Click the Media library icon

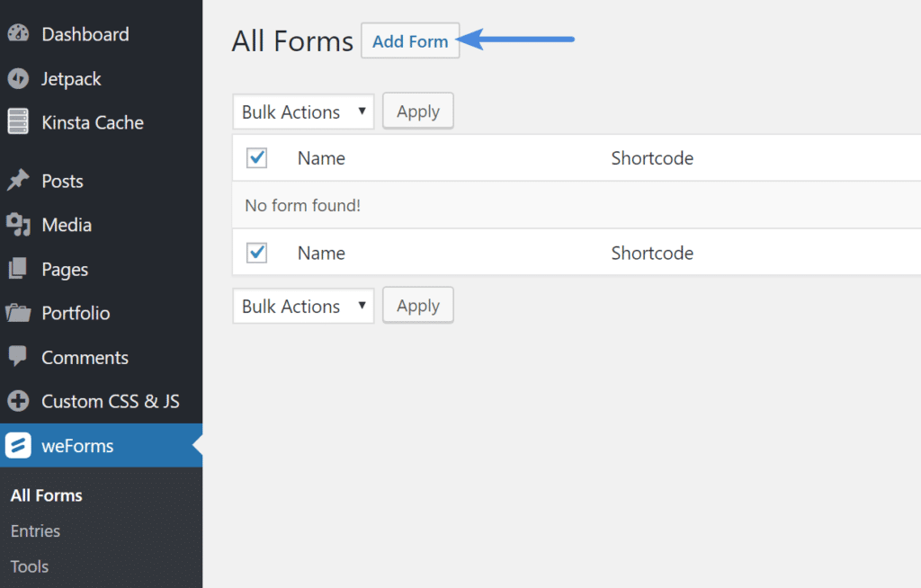point(20,225)
